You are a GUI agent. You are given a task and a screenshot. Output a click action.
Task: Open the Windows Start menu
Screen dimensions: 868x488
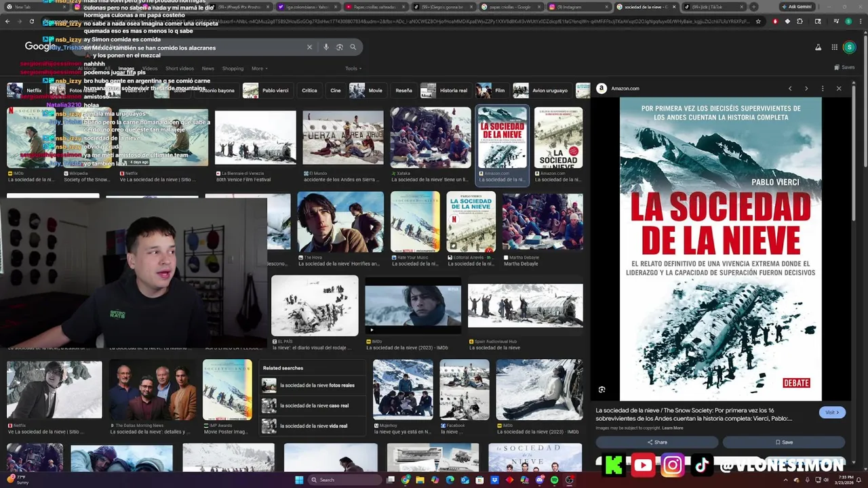(x=299, y=480)
